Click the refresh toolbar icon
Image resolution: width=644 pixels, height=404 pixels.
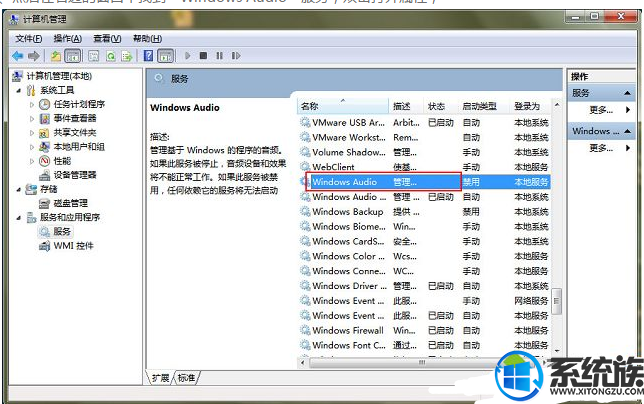coord(110,56)
